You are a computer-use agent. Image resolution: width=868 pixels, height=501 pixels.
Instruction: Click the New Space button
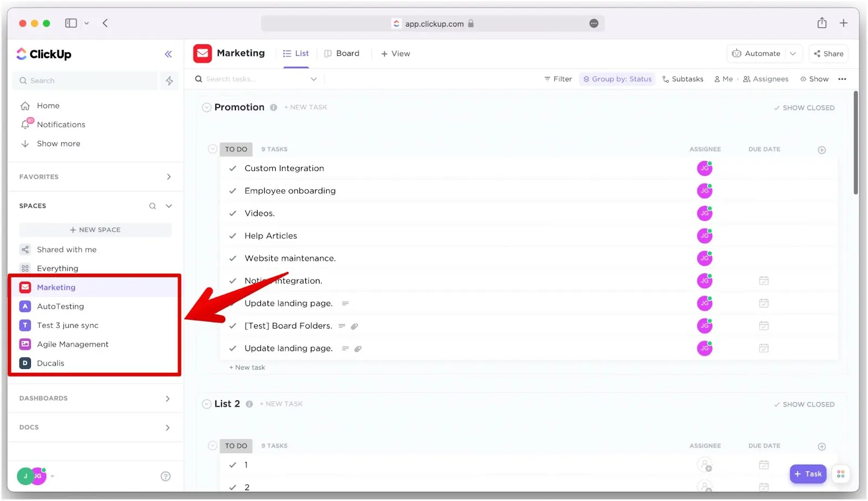[95, 230]
